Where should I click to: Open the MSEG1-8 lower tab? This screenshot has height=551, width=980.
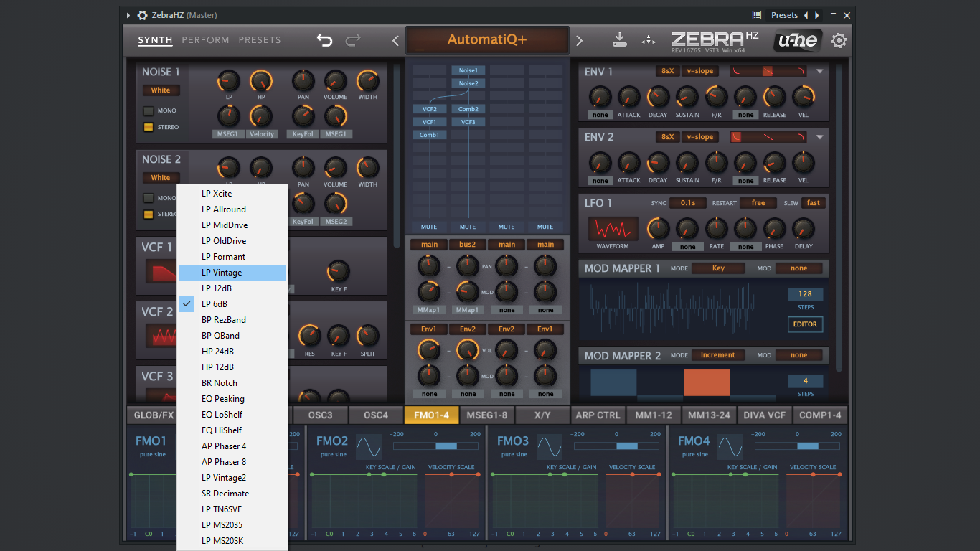click(x=486, y=415)
